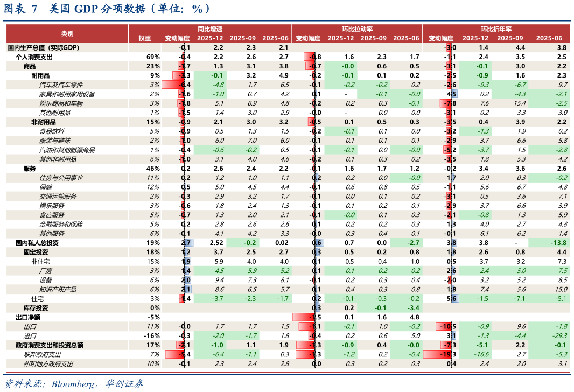Select the 权重 column header
The image size is (574, 392).
tap(145, 38)
